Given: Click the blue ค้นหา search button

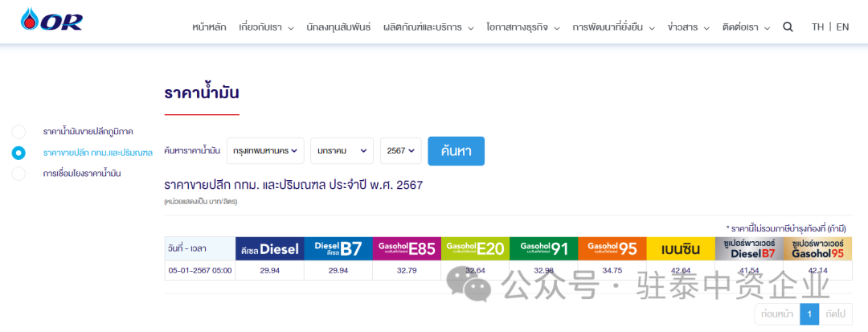Looking at the screenshot, I should (x=457, y=151).
